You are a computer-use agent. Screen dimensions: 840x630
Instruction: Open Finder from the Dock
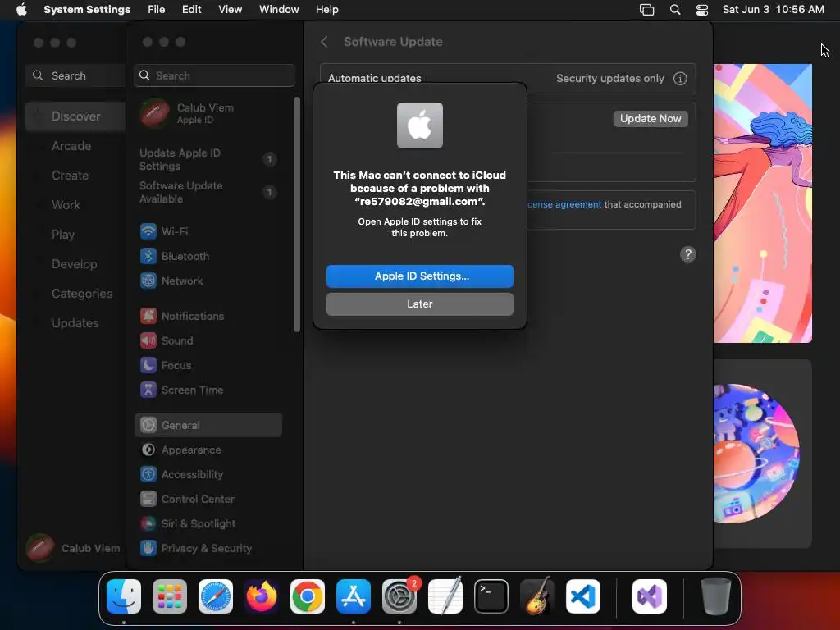tap(124, 596)
